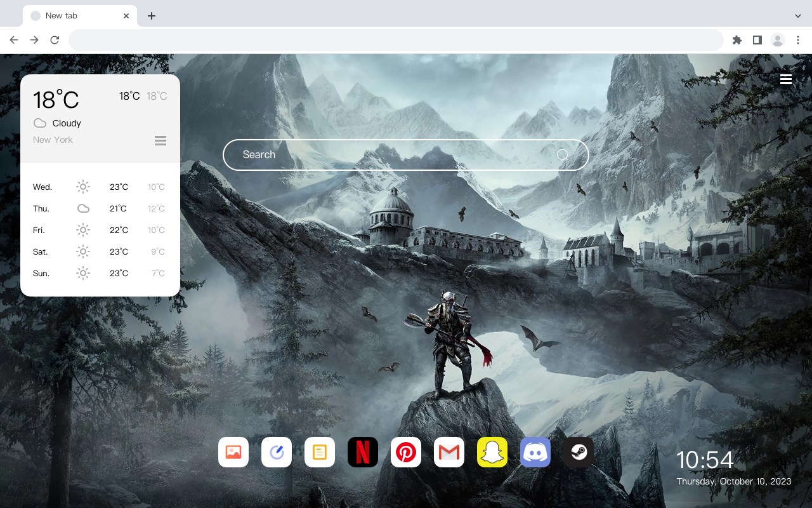Click the Cloudy condition label
812x508 pixels.
coord(67,123)
